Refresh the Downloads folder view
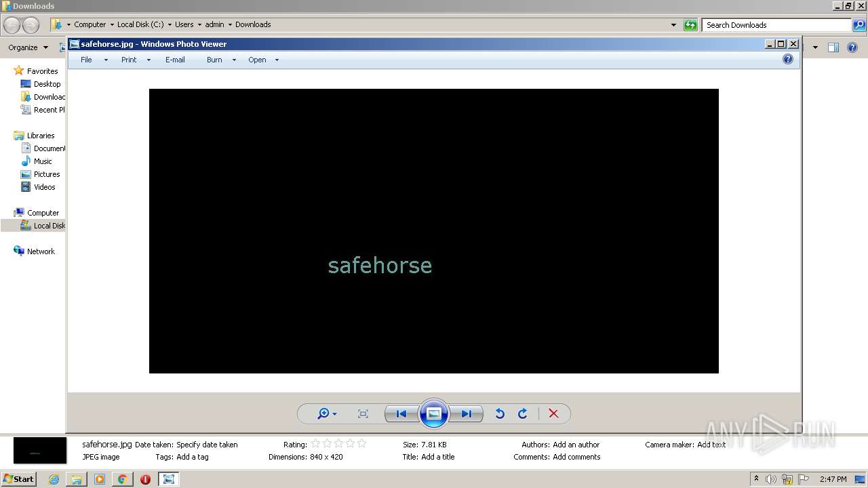 click(690, 25)
